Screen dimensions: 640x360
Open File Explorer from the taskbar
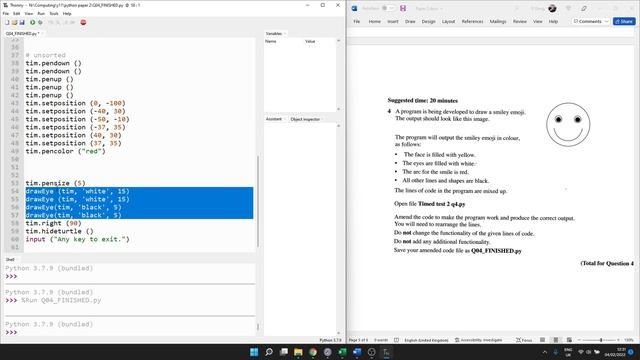point(298,352)
